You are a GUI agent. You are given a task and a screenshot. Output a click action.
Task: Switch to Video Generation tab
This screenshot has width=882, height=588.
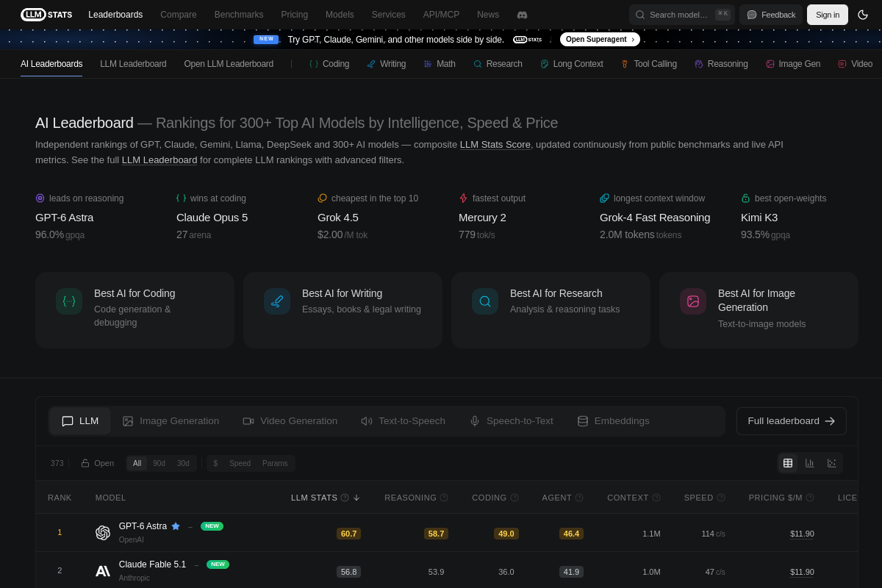tap(290, 421)
